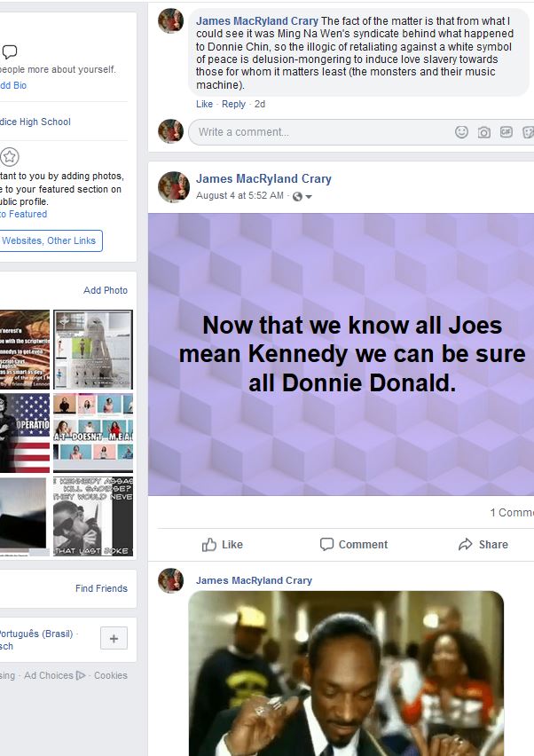Image resolution: width=534 pixels, height=756 pixels.
Task: Open August 4 at 5:52 AM timestamp
Action: (x=240, y=195)
